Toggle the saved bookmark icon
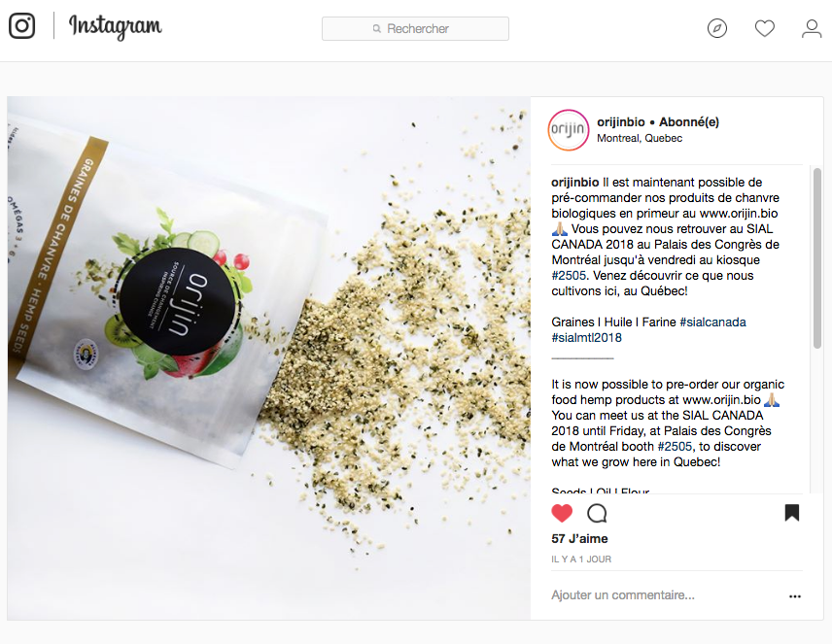This screenshot has height=644, width=832. click(792, 513)
